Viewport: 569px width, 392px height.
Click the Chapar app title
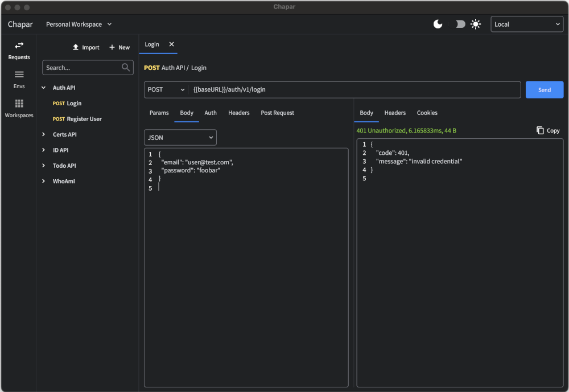pos(20,24)
